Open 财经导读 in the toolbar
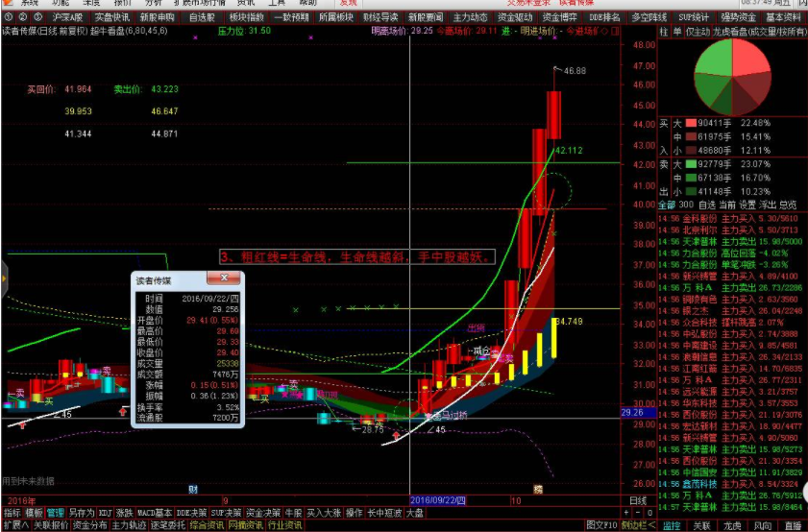Screen dimensions: 808x532 tap(380, 17)
